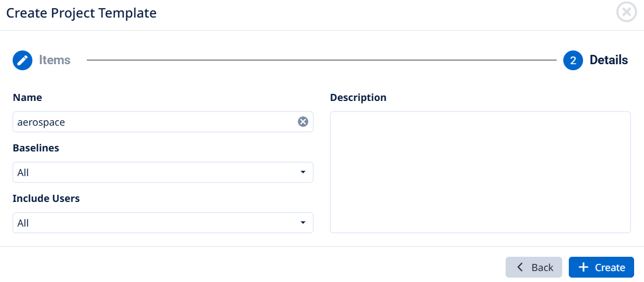This screenshot has height=282, width=644.
Task: Close the Create Project Template dialog
Action: [626, 12]
